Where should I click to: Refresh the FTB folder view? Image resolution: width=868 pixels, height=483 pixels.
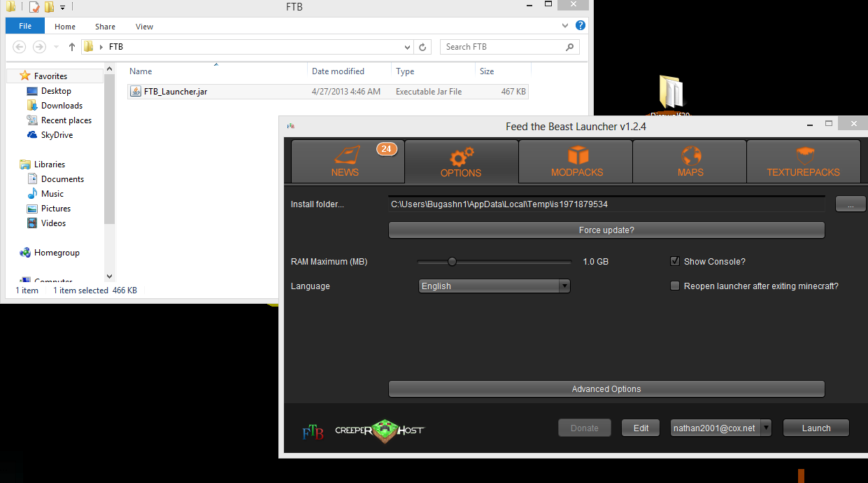(x=422, y=47)
